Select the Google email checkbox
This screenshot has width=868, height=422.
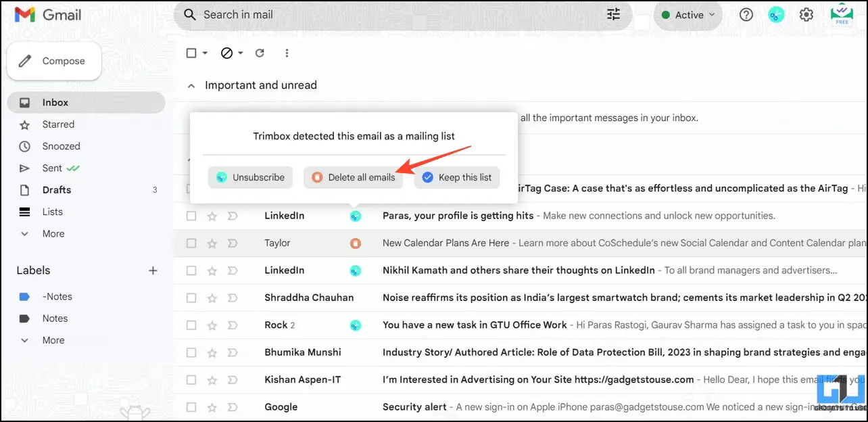click(191, 407)
